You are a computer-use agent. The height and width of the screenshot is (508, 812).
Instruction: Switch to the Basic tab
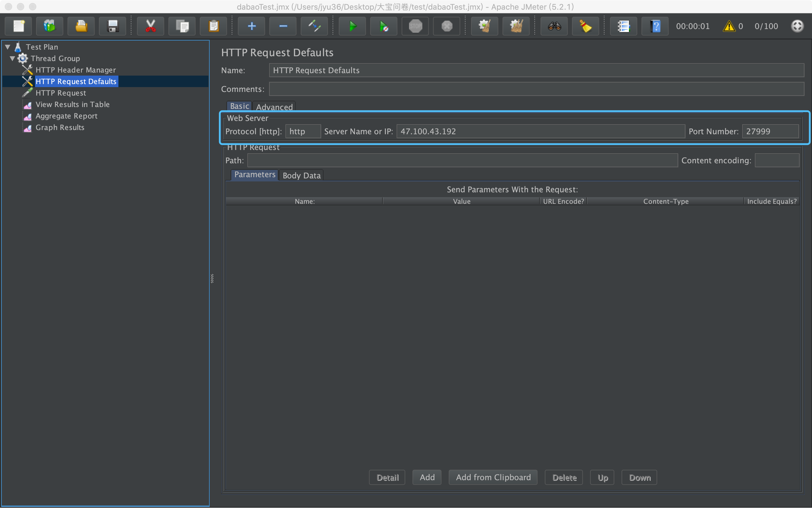click(239, 106)
